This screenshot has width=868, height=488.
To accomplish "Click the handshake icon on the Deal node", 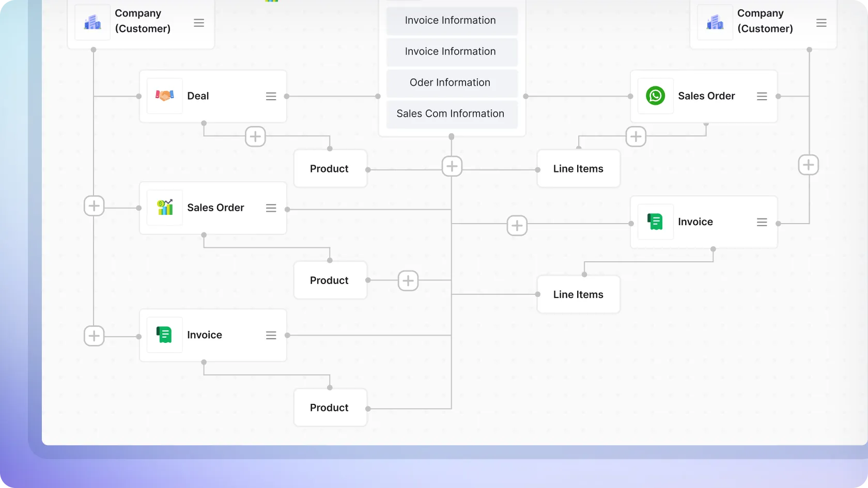I will coord(164,96).
